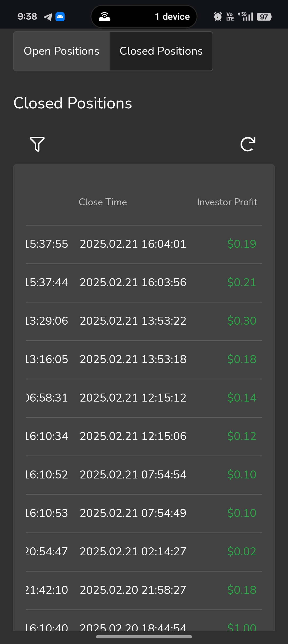Tap the refresh icon to reload positions
The image size is (288, 644).
248,144
